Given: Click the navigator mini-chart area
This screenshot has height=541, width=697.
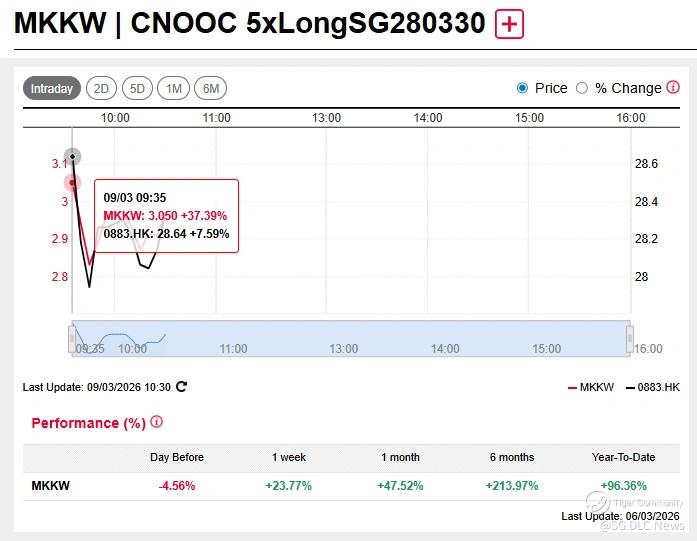Looking at the screenshot, I should 350,339.
